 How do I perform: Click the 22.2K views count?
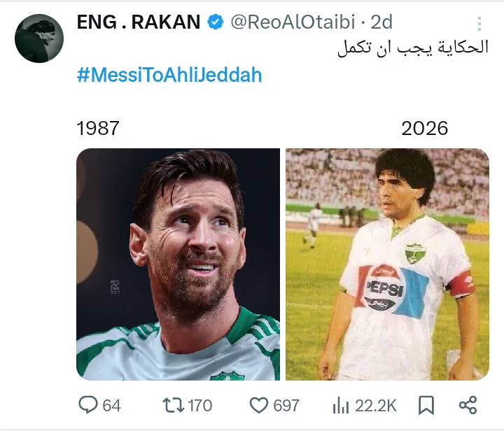click(x=376, y=405)
